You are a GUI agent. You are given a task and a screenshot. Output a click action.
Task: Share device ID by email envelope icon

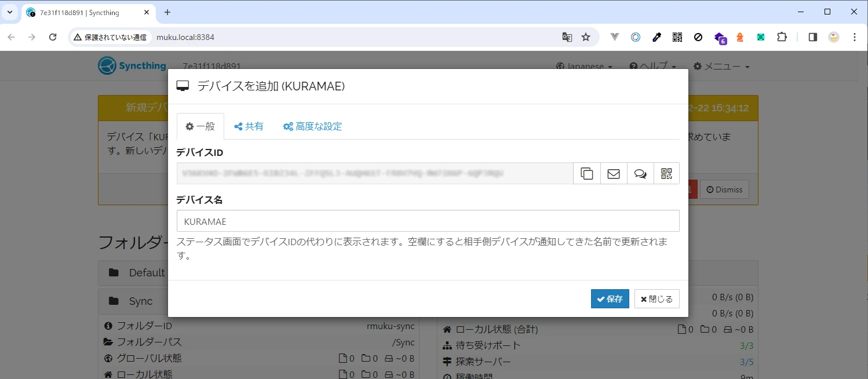coord(614,173)
